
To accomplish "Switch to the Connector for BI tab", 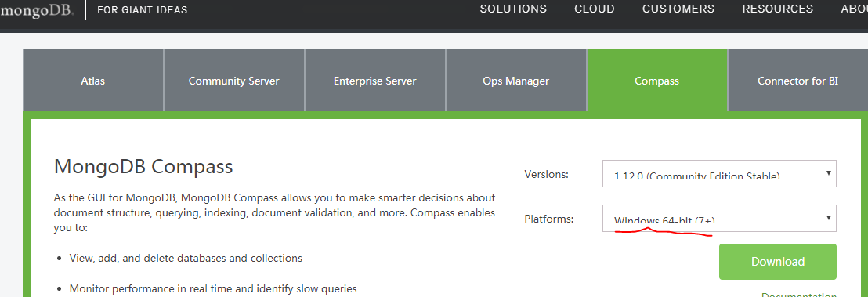I will tap(797, 81).
